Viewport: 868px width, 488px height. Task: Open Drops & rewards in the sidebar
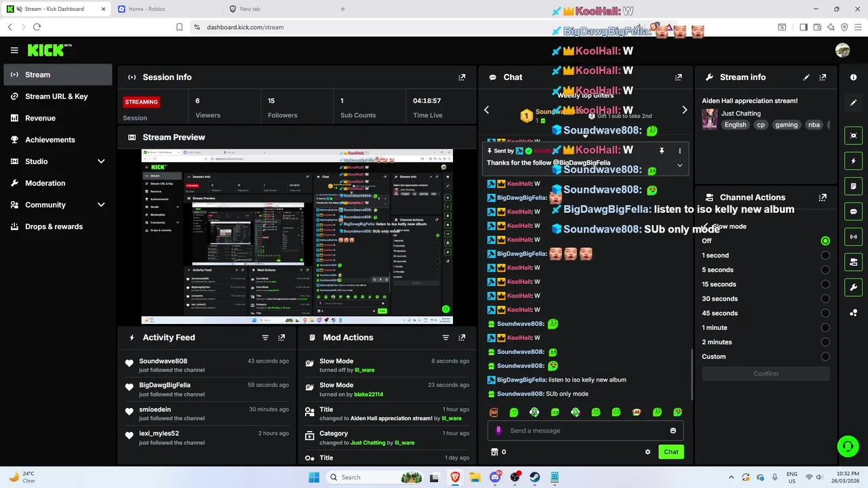(58, 226)
